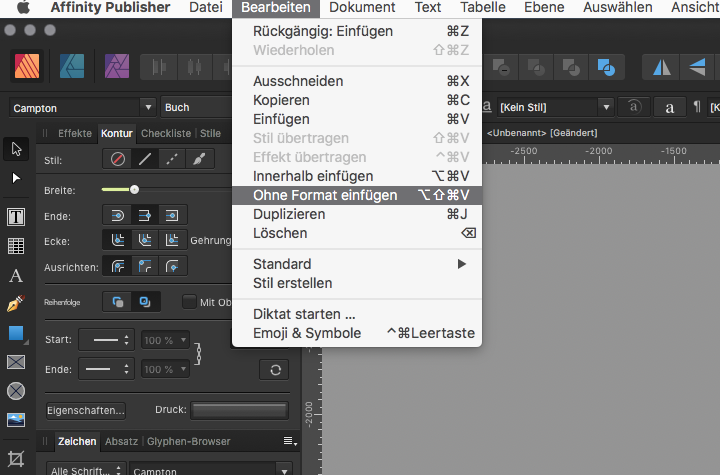Choose 'Diktat starten ...' menu item
Screen dimensions: 720x475
[357, 314]
